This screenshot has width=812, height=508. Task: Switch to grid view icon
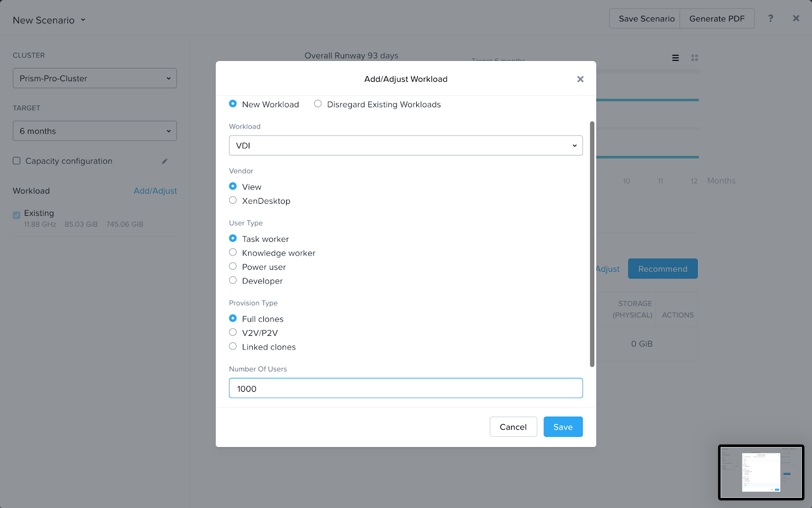coord(695,58)
